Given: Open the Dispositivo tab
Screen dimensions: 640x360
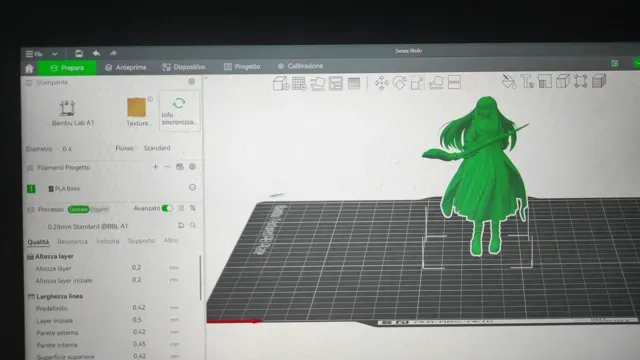Looking at the screenshot, I should 184,67.
